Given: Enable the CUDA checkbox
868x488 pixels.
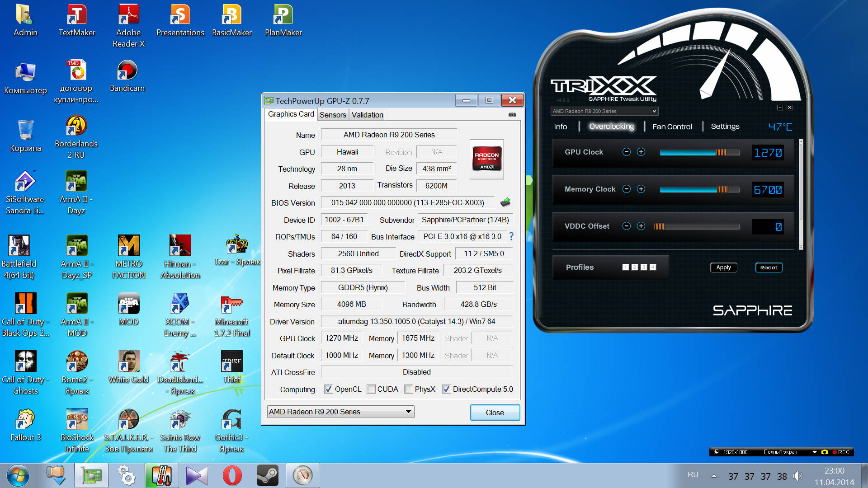Looking at the screenshot, I should [x=371, y=389].
